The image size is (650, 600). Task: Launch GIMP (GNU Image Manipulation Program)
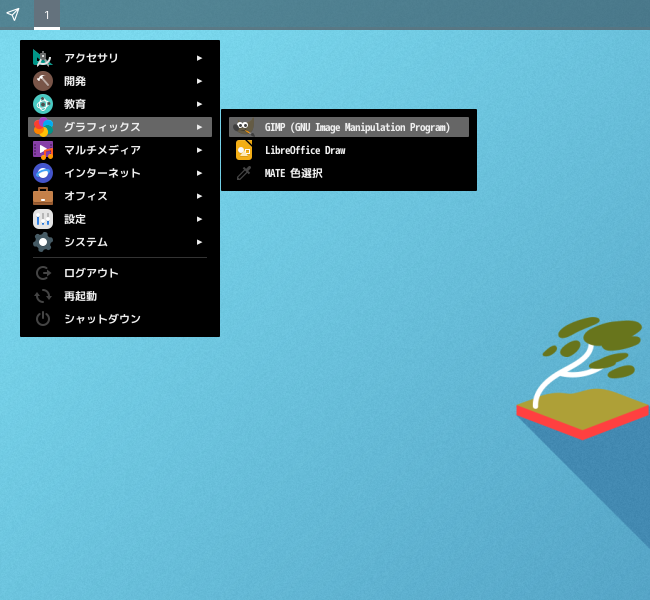[357, 127]
